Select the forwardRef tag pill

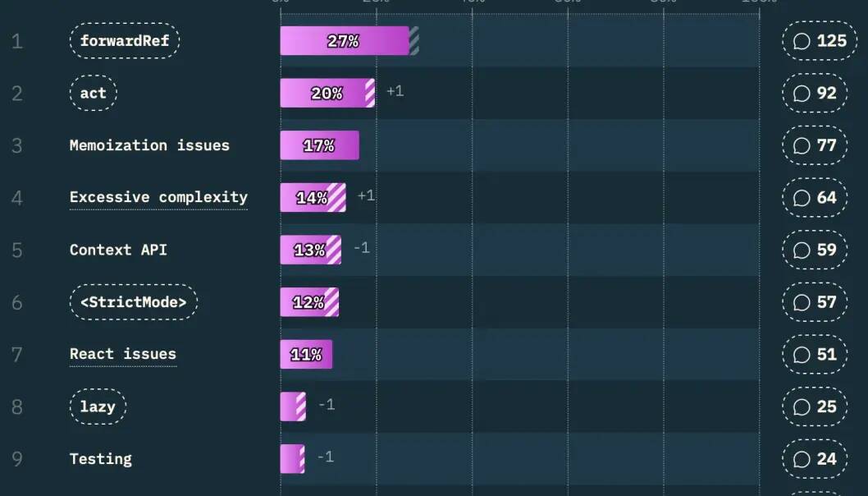pos(125,40)
